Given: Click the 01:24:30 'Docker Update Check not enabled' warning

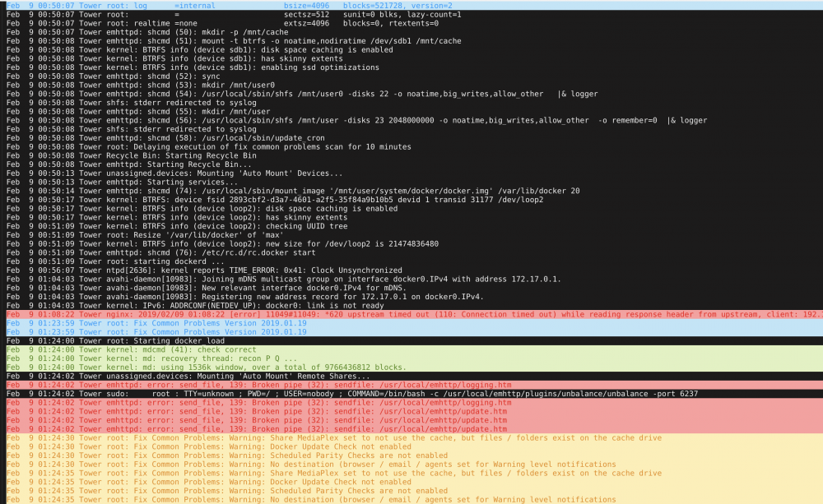Looking at the screenshot, I should pos(209,446).
